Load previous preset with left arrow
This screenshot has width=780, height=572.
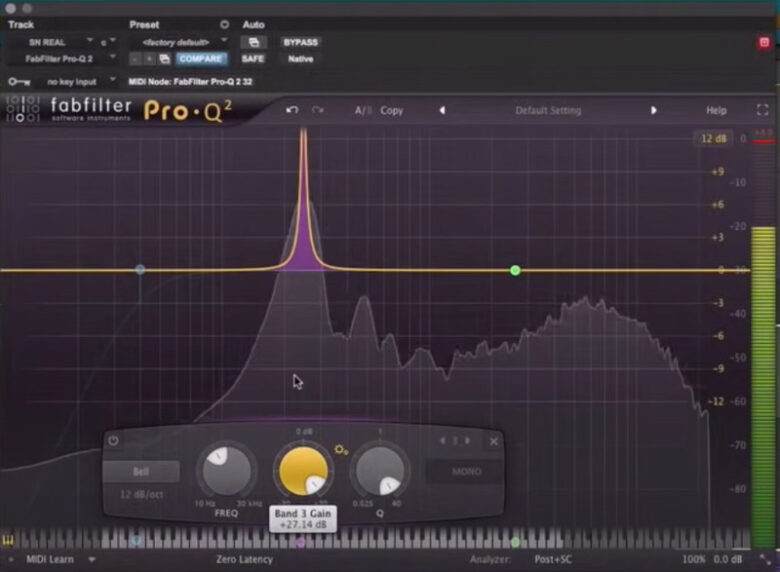442,110
